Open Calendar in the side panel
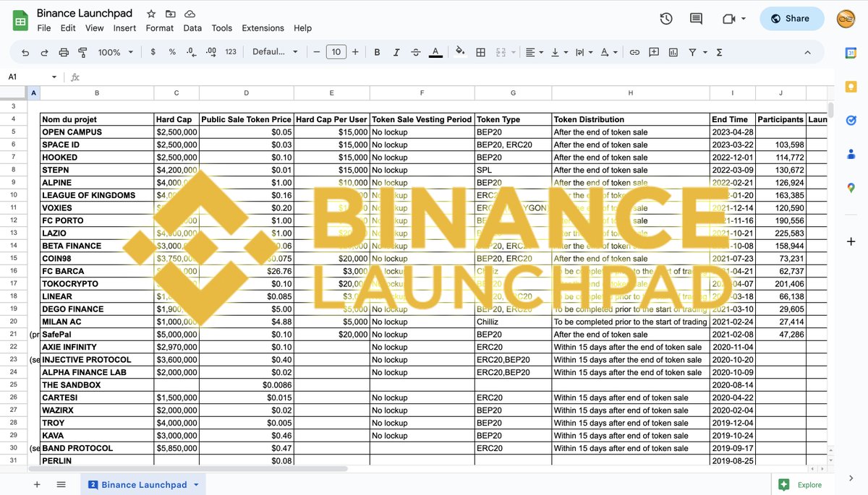This screenshot has height=495, width=868. tap(851, 53)
